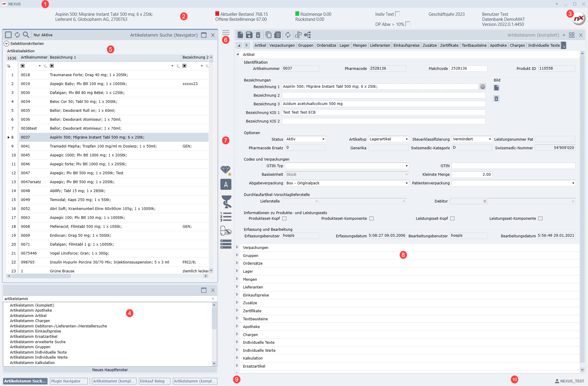The width and height of the screenshot is (588, 386).
Task: Open the pharmacy chalice snake icon
Action: 226,202
